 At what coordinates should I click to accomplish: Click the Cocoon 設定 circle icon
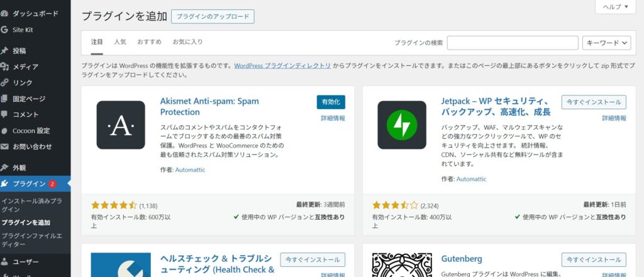point(4,131)
